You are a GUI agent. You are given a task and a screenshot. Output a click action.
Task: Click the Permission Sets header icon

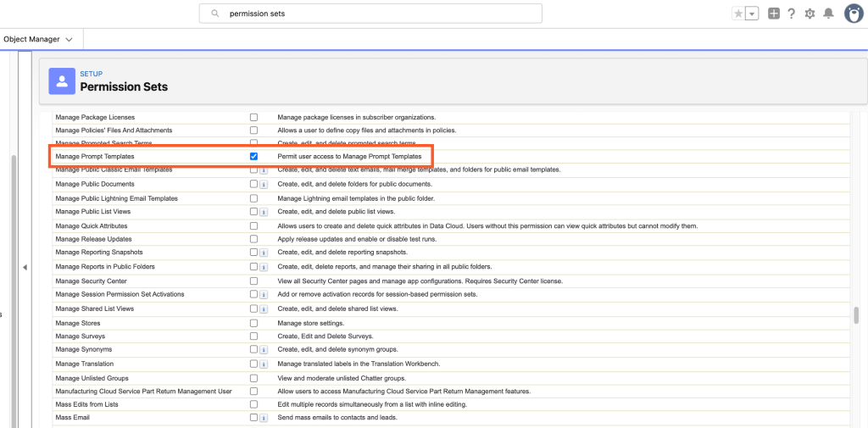(62, 81)
